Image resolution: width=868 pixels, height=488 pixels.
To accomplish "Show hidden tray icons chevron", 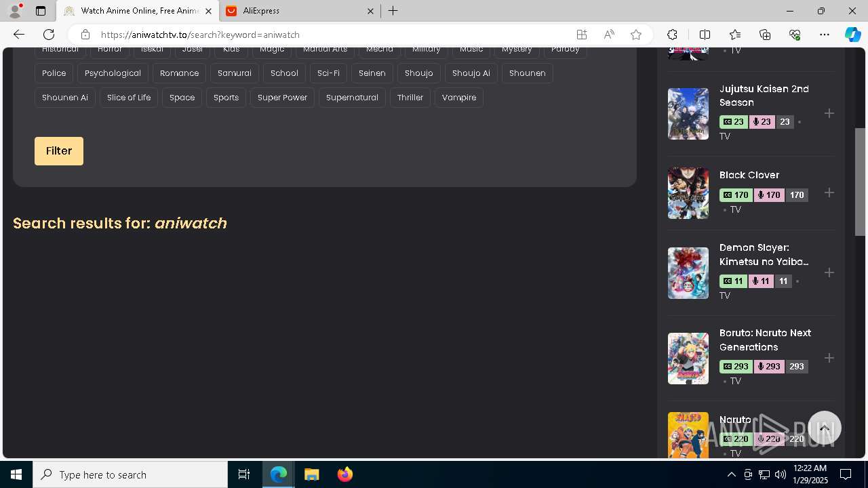I will [x=731, y=474].
